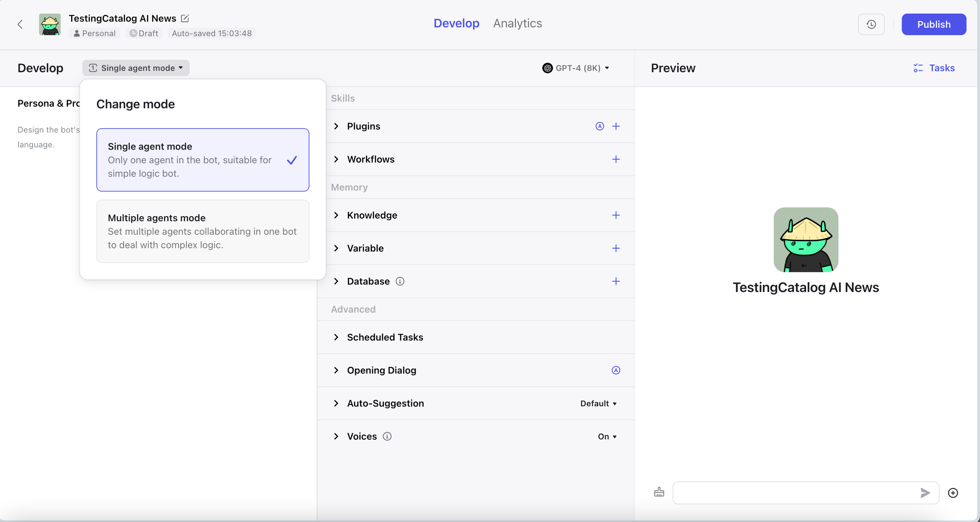
Task: Click the plus icon to add Knowledge
Action: pos(616,215)
